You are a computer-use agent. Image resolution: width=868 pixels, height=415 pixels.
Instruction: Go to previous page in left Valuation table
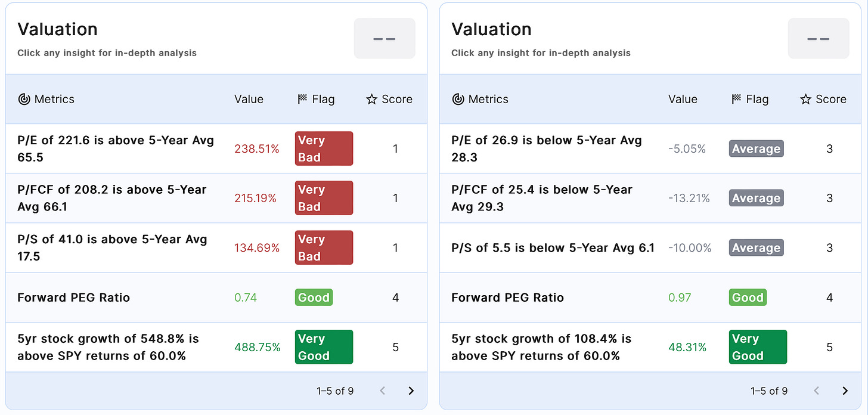pyautogui.click(x=383, y=391)
